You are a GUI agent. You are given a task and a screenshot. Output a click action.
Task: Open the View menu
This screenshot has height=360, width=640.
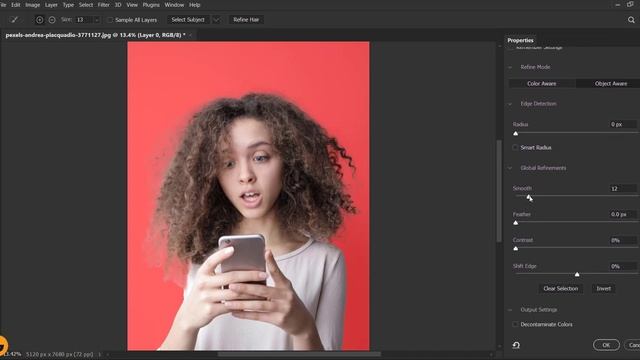click(x=132, y=5)
